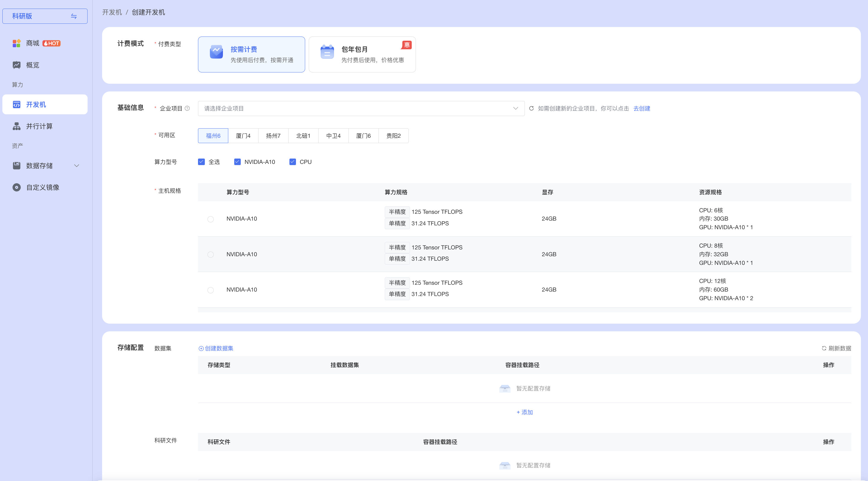
Task: Click the version switch arrows icon
Action: 74,16
